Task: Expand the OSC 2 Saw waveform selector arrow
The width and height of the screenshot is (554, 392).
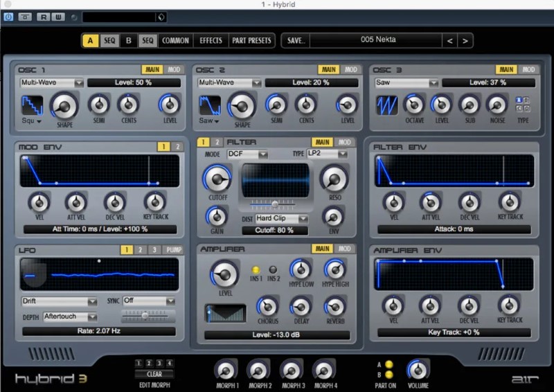Action: pyautogui.click(x=216, y=121)
